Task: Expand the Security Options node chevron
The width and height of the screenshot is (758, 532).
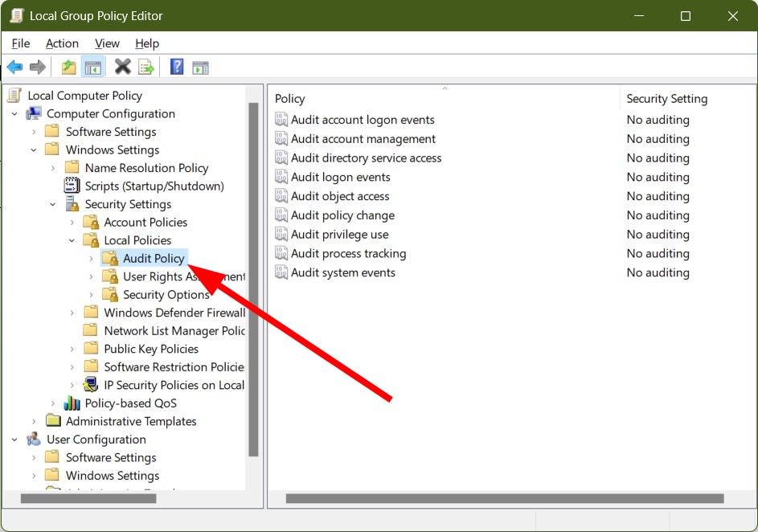Action: point(91,295)
